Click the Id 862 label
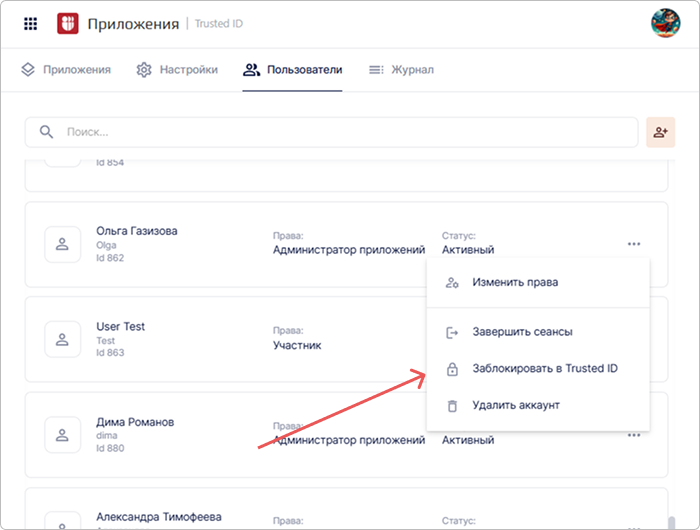Viewport: 700px width, 530px height. click(x=110, y=258)
